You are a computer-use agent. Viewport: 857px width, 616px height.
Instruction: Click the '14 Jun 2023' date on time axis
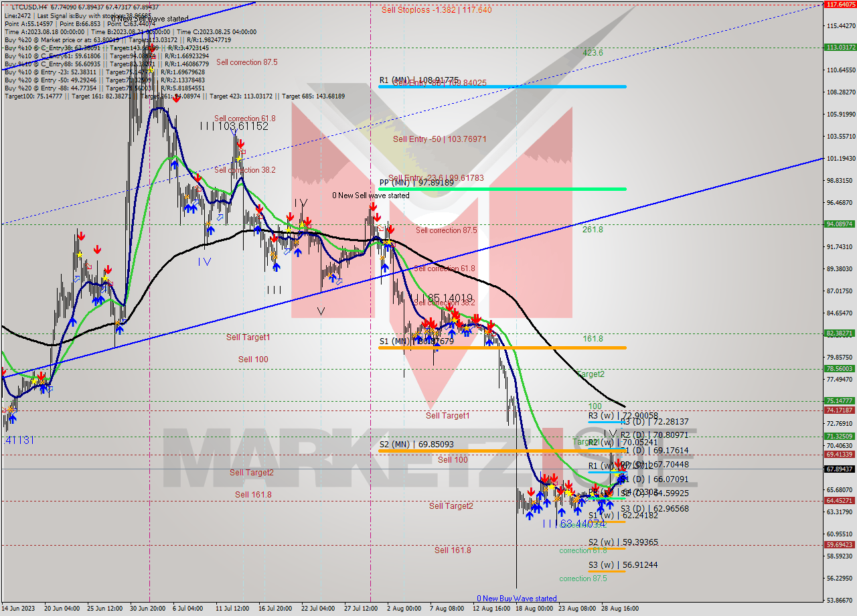click(17, 609)
